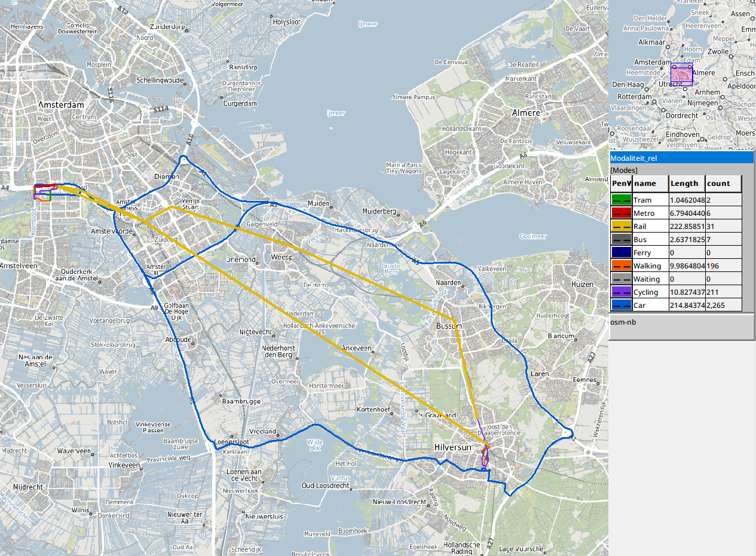Click the Laren label on the map
Screen dimensions: 756x556
(x=540, y=374)
